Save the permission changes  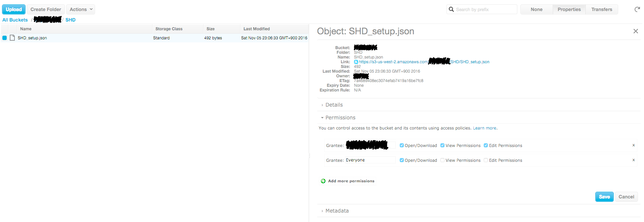click(604, 197)
